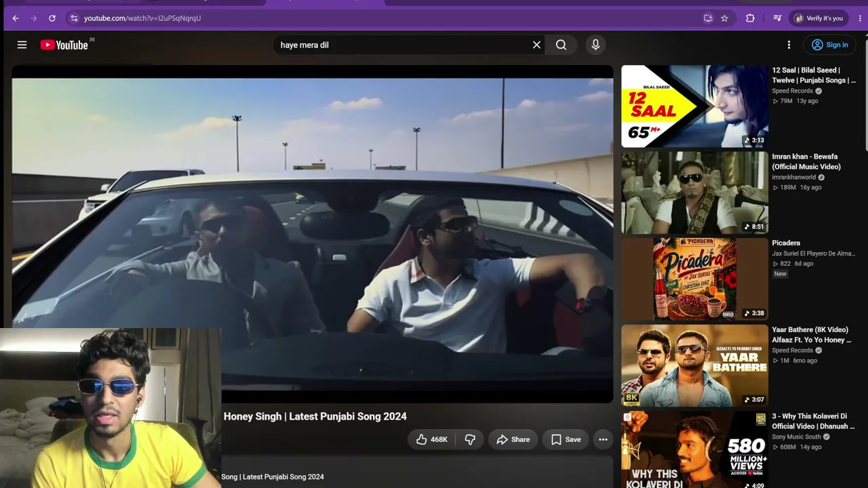Image resolution: width=868 pixels, height=488 pixels.
Task: Open title Imran khan - Bewafa
Action: pos(806,161)
